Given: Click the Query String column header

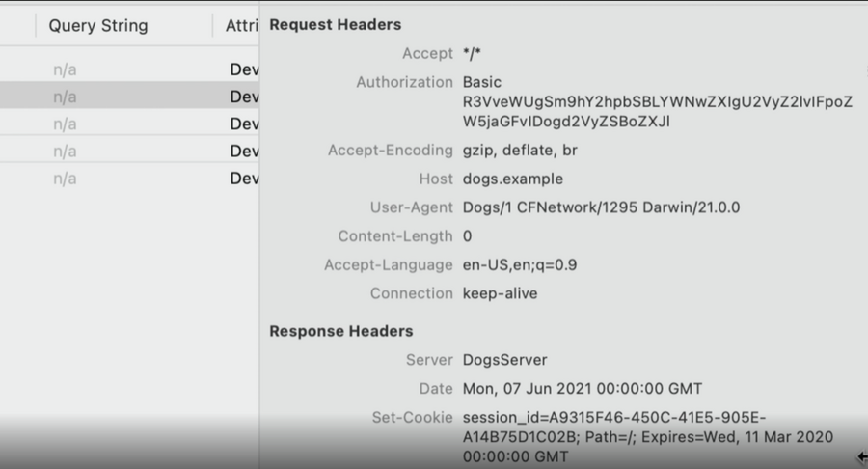Looking at the screenshot, I should 98,25.
